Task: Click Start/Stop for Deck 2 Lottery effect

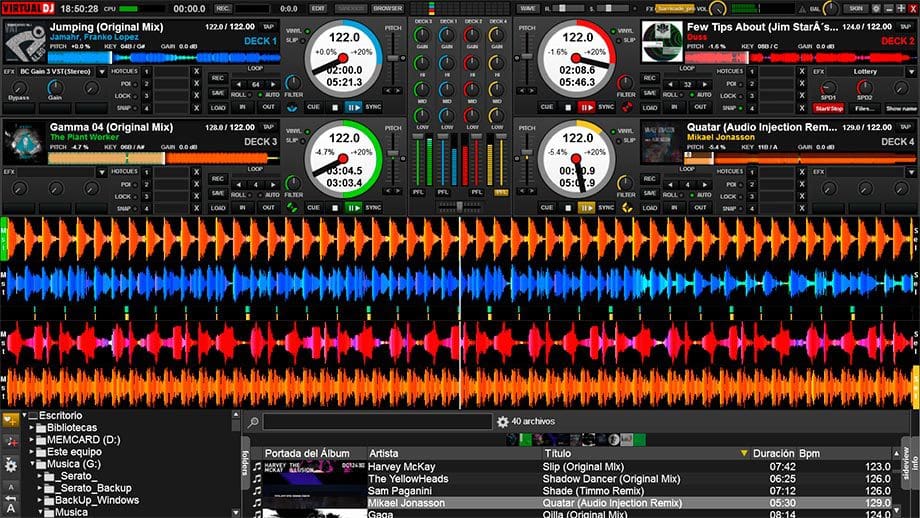Action: pos(828,109)
